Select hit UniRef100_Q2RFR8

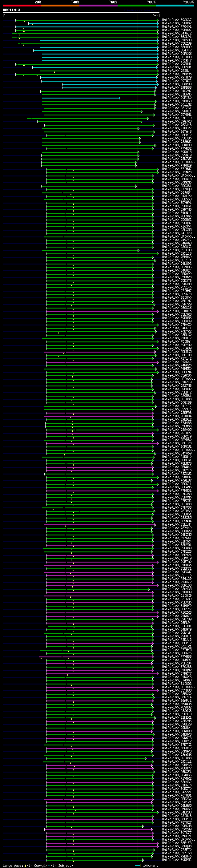[x=177, y=413]
